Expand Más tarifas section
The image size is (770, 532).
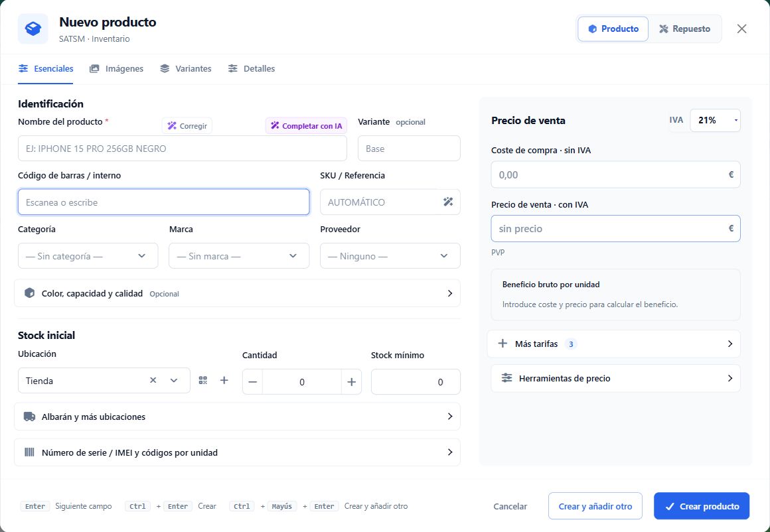(614, 344)
